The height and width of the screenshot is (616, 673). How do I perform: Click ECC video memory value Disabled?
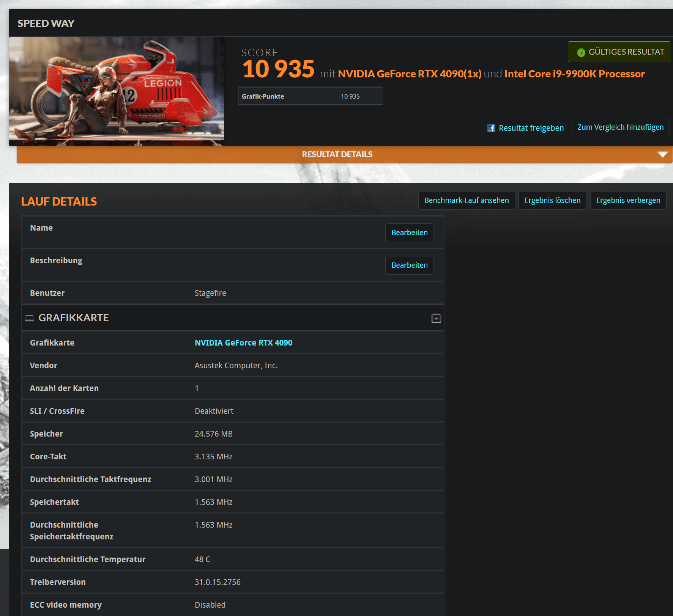point(210,605)
